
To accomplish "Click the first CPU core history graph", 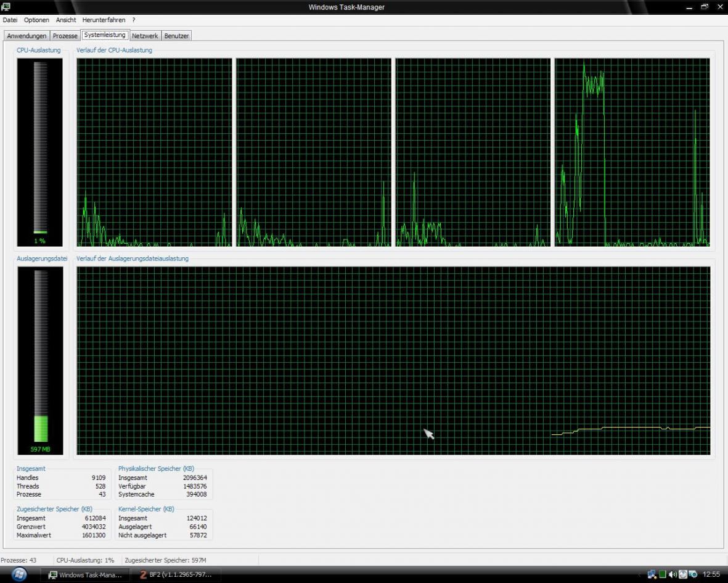I will point(154,152).
